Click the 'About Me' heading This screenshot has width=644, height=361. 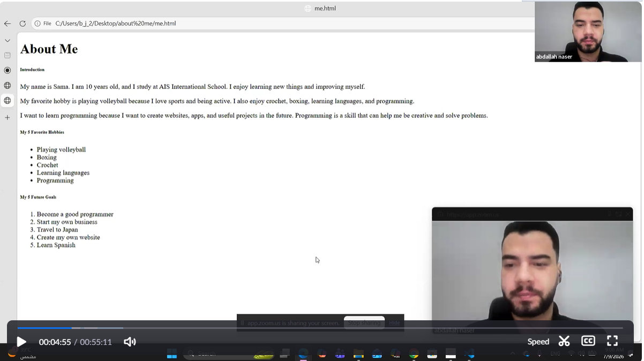(49, 49)
